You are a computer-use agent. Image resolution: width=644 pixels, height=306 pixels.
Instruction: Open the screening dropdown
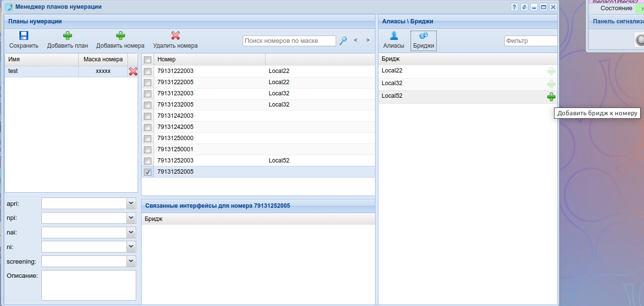coord(131,262)
